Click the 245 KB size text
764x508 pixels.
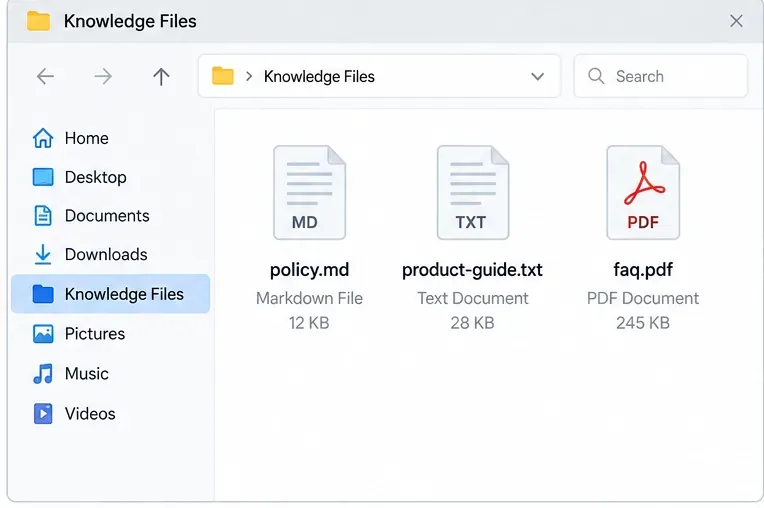pyautogui.click(x=643, y=323)
